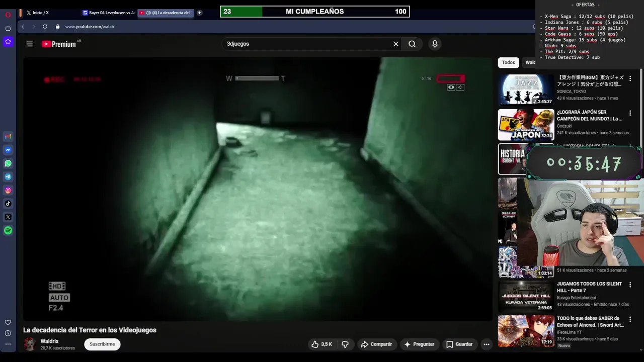
Task: Select the Todos filter chip
Action: point(508,62)
